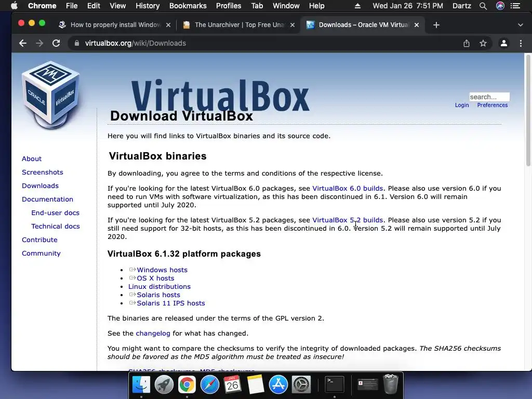Screen dimensions: 532x399
Task: Open the Trash in the dock
Action: coord(391,384)
